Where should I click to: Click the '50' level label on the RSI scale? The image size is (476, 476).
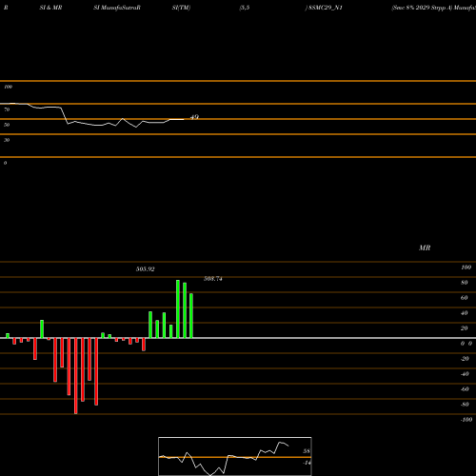[7, 125]
